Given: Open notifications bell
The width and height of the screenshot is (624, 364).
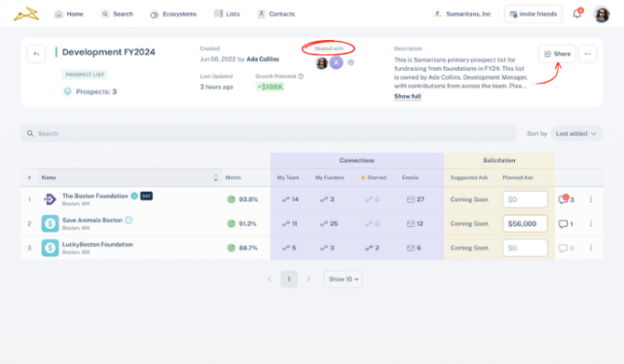Looking at the screenshot, I should pyautogui.click(x=577, y=14).
